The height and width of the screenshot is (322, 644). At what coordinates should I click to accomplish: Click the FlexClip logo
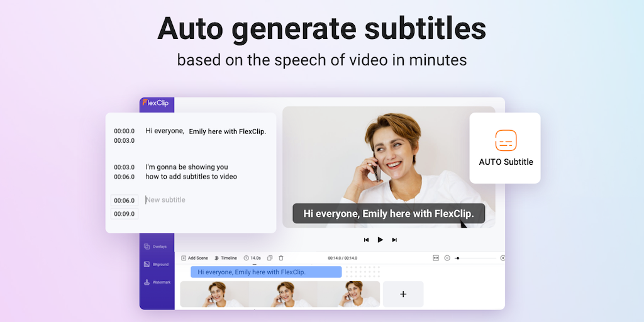pos(155,103)
